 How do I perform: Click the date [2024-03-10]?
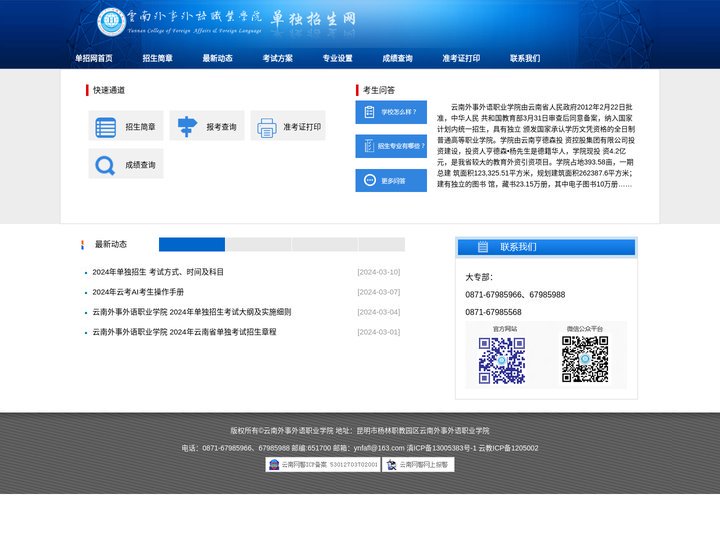[x=379, y=272]
